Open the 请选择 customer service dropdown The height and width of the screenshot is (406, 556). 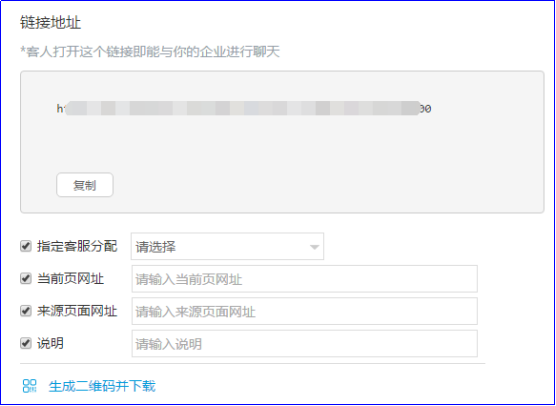[x=227, y=246]
